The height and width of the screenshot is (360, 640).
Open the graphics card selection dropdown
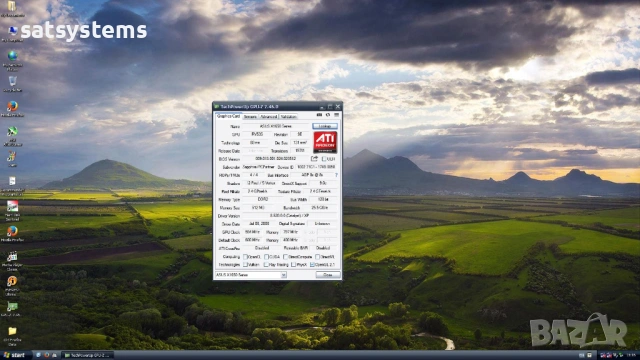click(x=284, y=275)
